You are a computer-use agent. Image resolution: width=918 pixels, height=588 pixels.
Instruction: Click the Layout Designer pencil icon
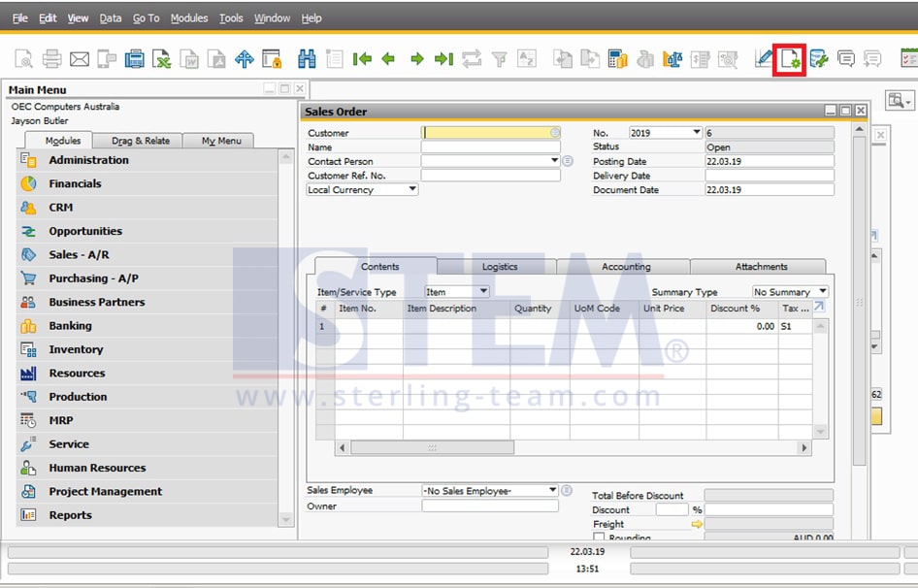(x=763, y=58)
